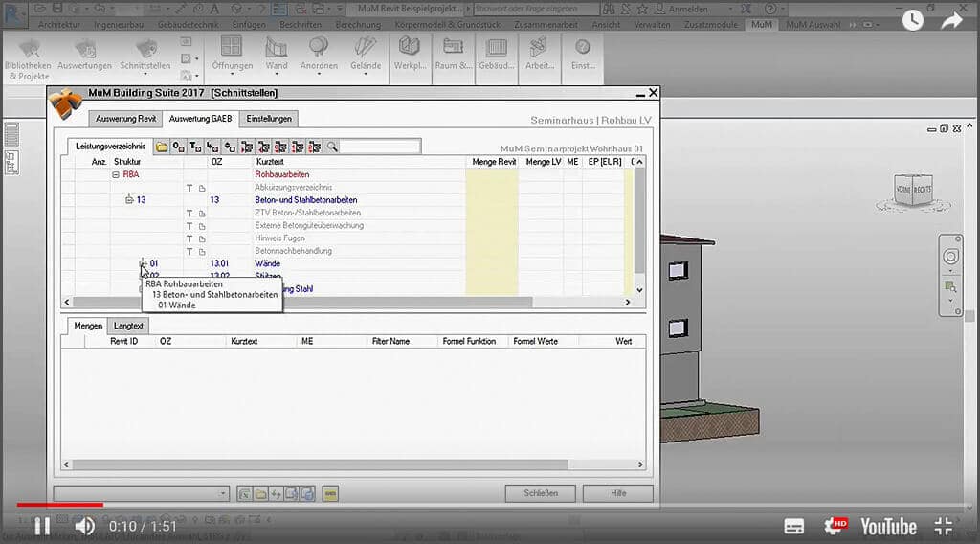
Task: Click the yellow GAEB icon at dialog bottom
Action: click(x=330, y=493)
